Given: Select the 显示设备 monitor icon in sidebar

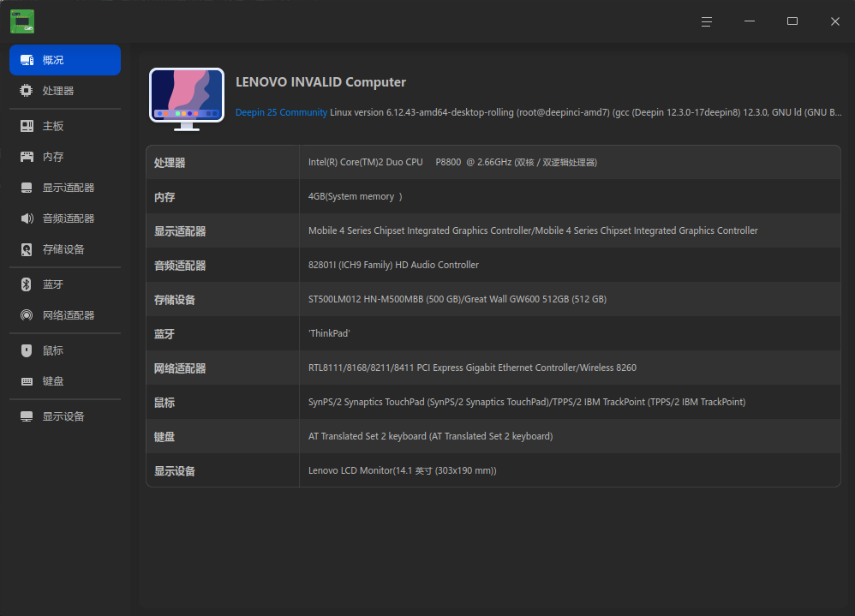Looking at the screenshot, I should point(27,416).
